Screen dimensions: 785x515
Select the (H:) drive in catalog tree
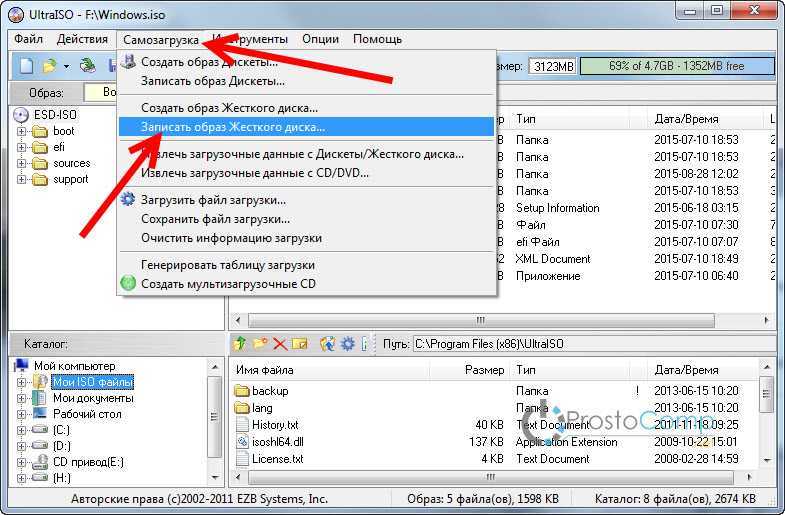[x=62, y=478]
